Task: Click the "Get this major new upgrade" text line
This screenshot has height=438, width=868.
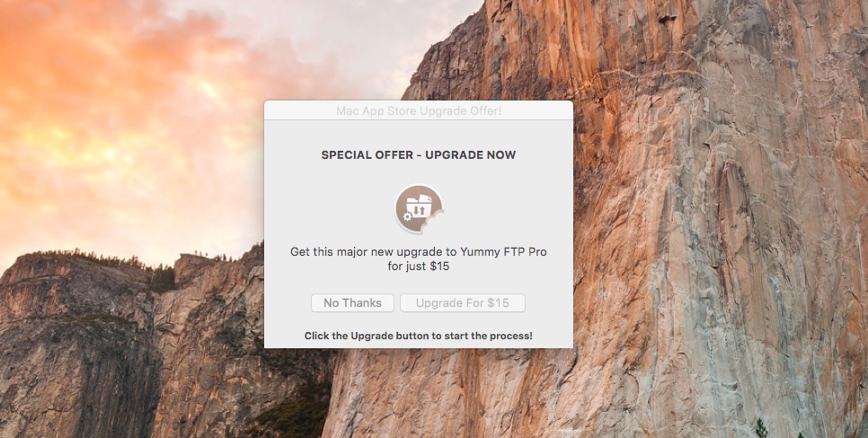Action: (419, 252)
